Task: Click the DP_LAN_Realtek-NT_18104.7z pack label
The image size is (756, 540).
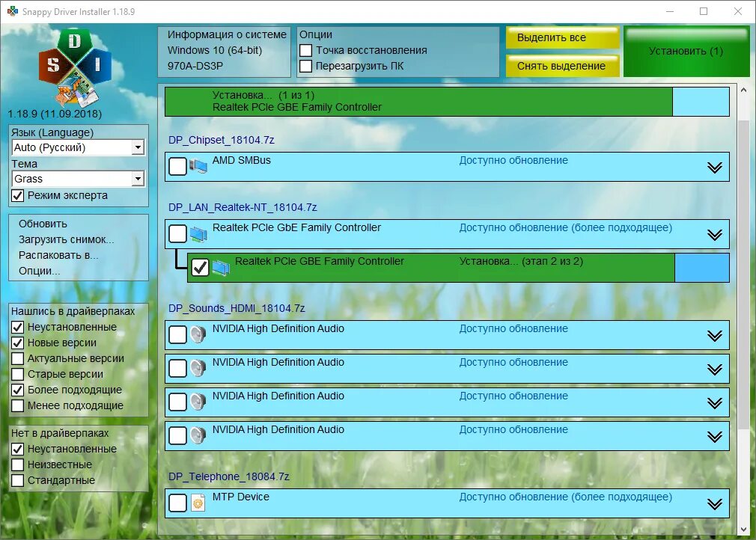Action: (243, 208)
